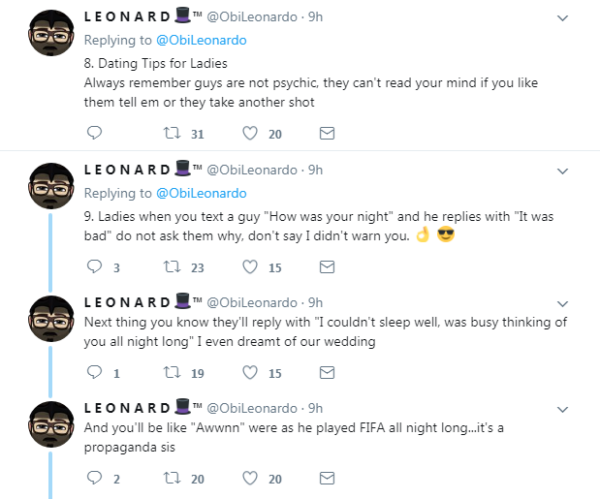Send tweet 8 via direct message envelope
This screenshot has width=600, height=499.
[327, 133]
